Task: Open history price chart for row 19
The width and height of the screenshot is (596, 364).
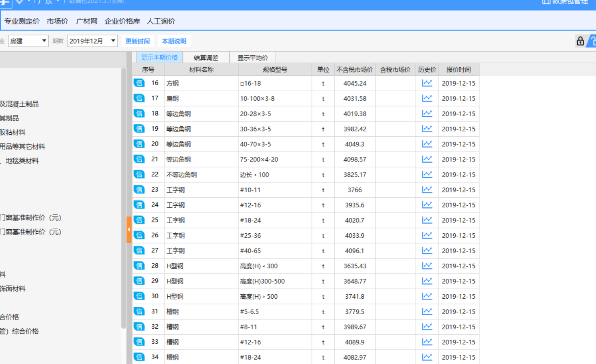Action: 427,129
